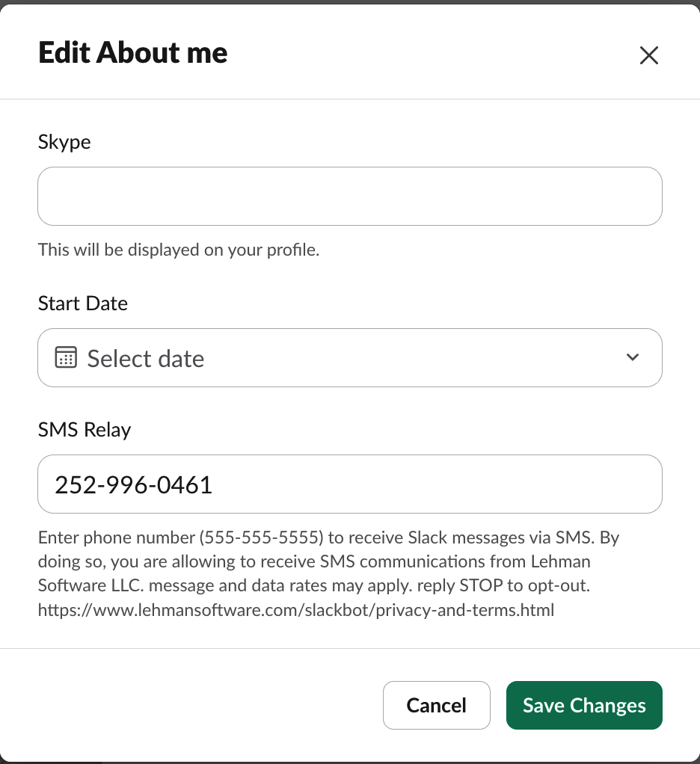Click the Start Date label
Screen dimensions: 700x764
click(x=83, y=303)
